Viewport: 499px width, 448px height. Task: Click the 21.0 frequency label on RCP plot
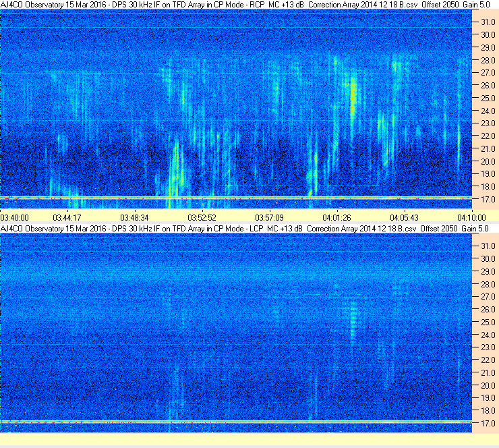point(488,149)
